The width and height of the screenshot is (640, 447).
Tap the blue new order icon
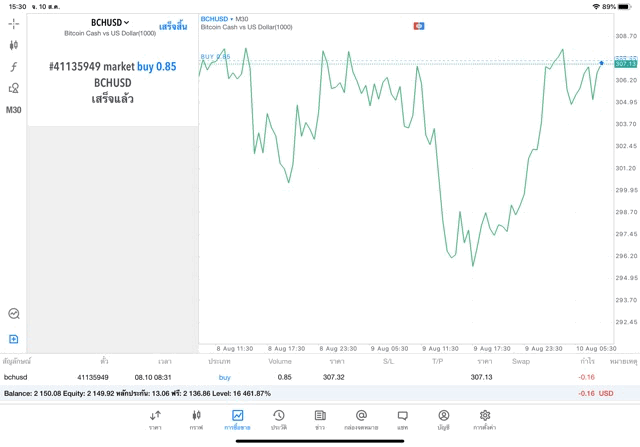click(x=14, y=339)
